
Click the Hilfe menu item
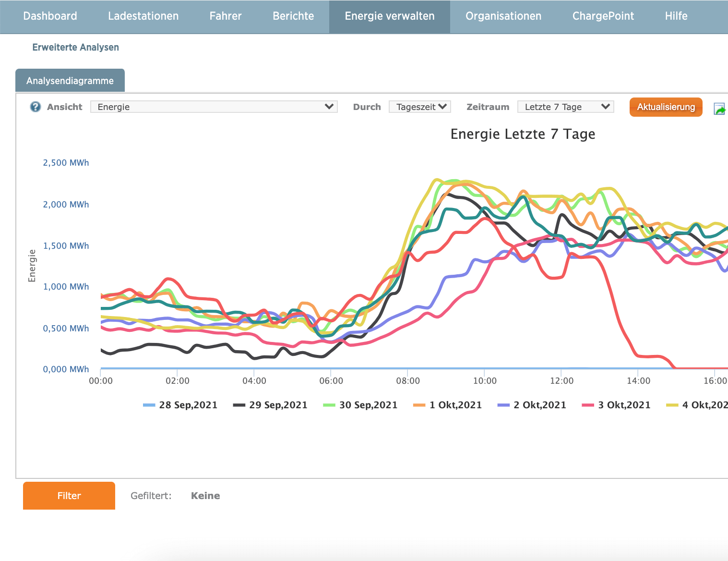[x=676, y=16]
